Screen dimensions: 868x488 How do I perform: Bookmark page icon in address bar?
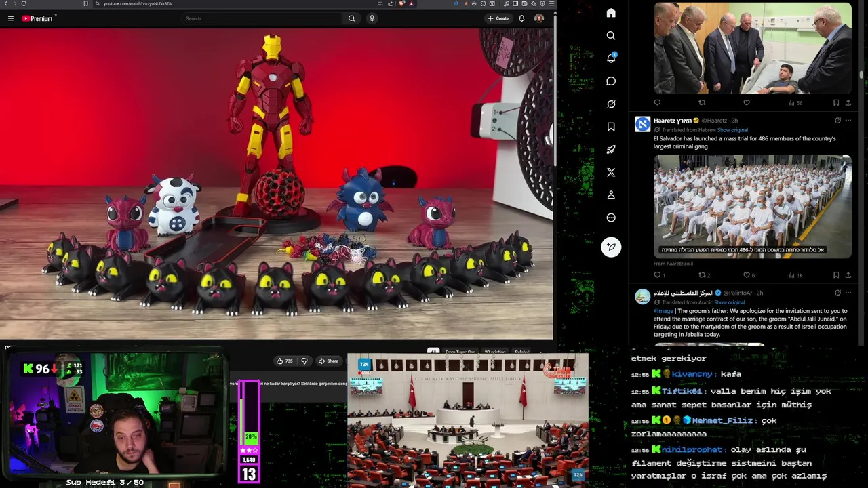(x=85, y=3)
